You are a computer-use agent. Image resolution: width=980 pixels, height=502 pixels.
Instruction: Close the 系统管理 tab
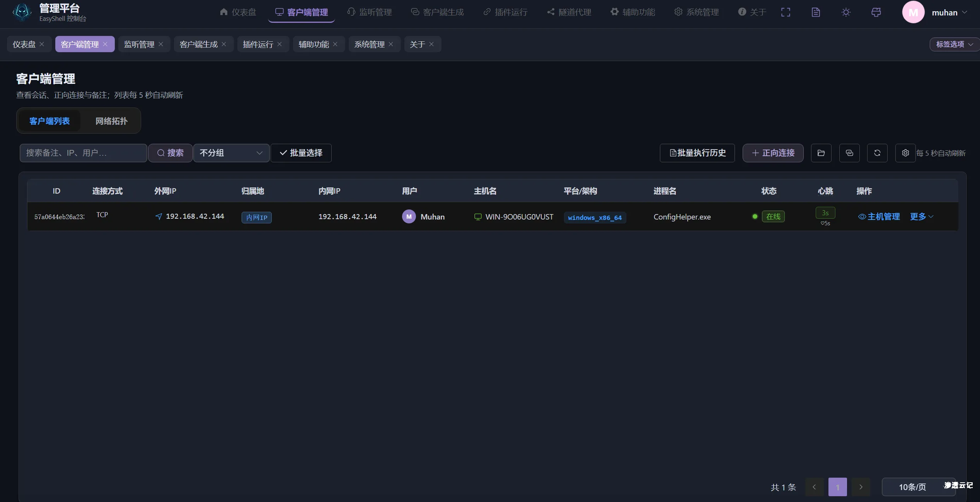pyautogui.click(x=391, y=44)
